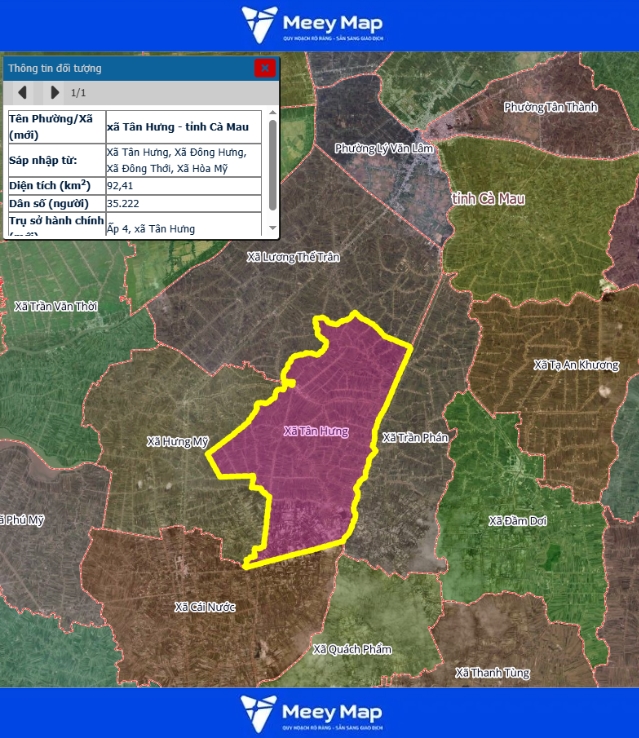Image resolution: width=639 pixels, height=738 pixels.
Task: Click the next record arrow in info panel
Action: [x=54, y=93]
